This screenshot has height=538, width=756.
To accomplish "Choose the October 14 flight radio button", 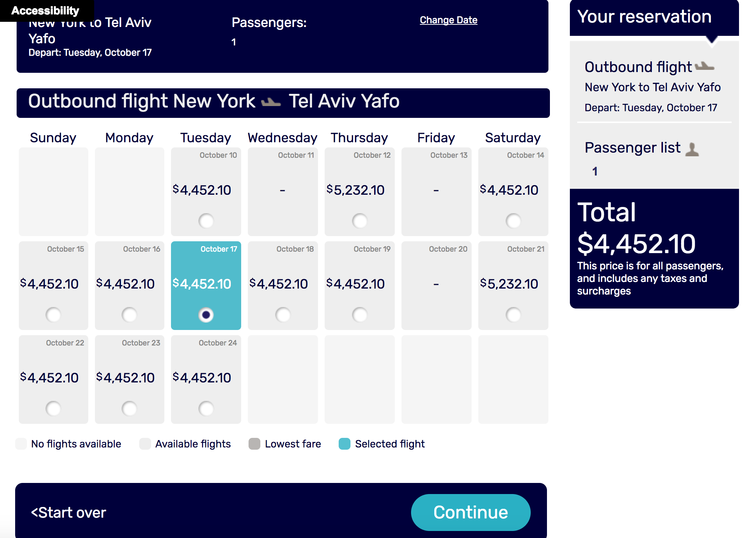I will (513, 221).
